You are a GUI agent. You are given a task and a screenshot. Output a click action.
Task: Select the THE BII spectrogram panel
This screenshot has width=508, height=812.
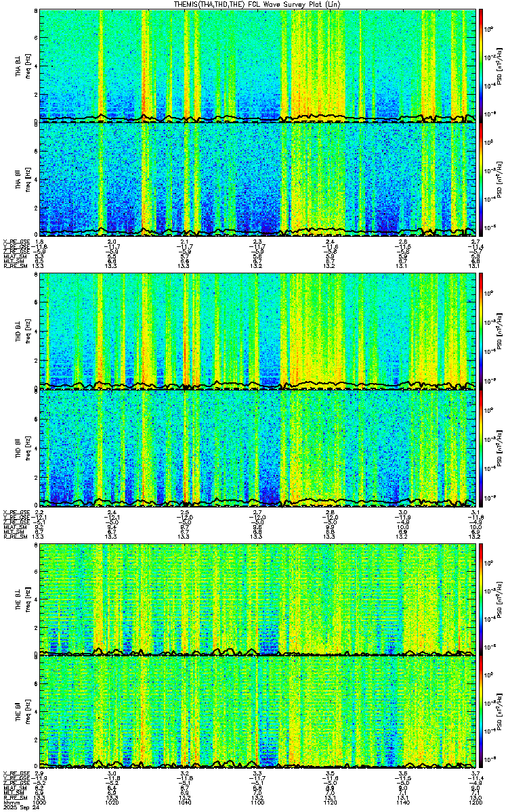257,712
